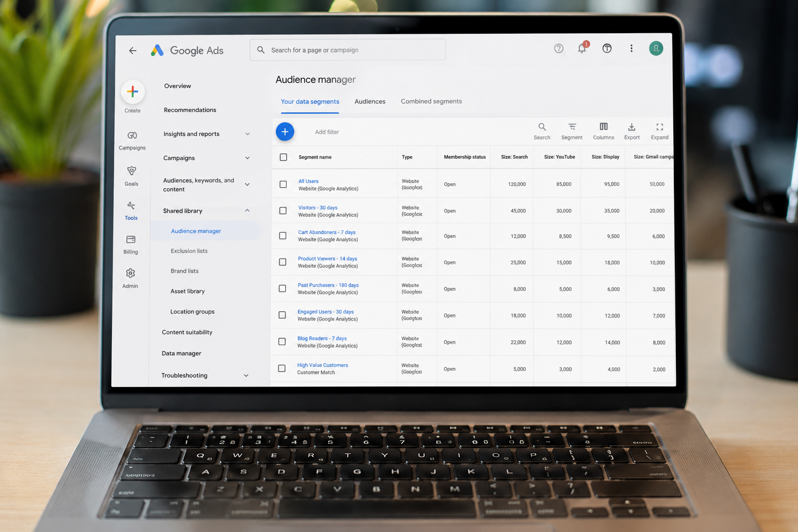Click the search for a page field
Image resolution: width=798 pixels, height=532 pixels.
point(348,50)
